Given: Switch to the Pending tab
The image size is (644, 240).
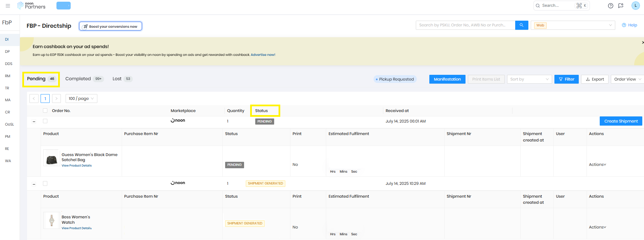Looking at the screenshot, I should (41, 79).
